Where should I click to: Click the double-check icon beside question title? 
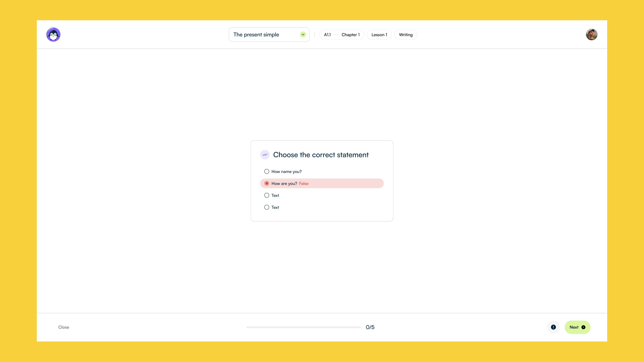pos(265,155)
